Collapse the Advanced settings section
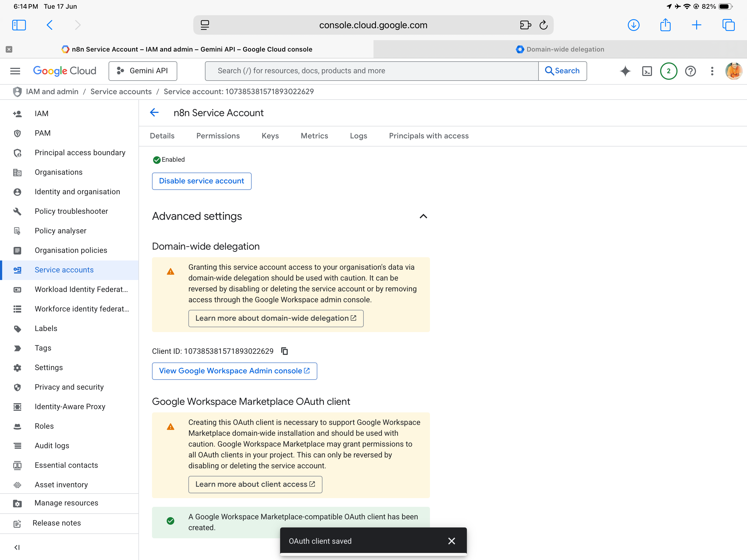 423,216
